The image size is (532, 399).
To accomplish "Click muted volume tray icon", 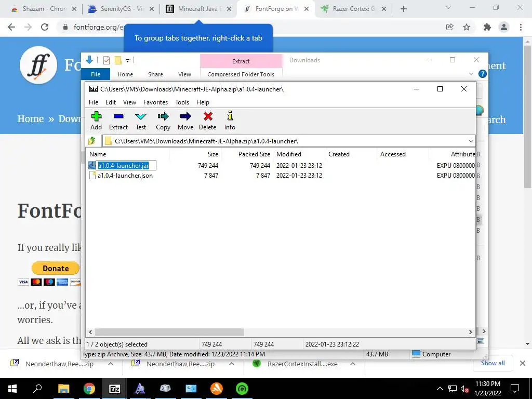I will click(x=464, y=389).
